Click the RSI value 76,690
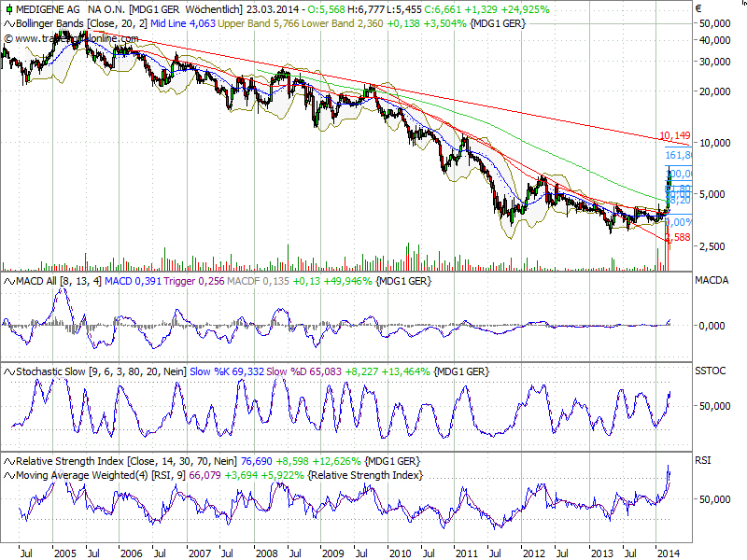 click(256, 461)
